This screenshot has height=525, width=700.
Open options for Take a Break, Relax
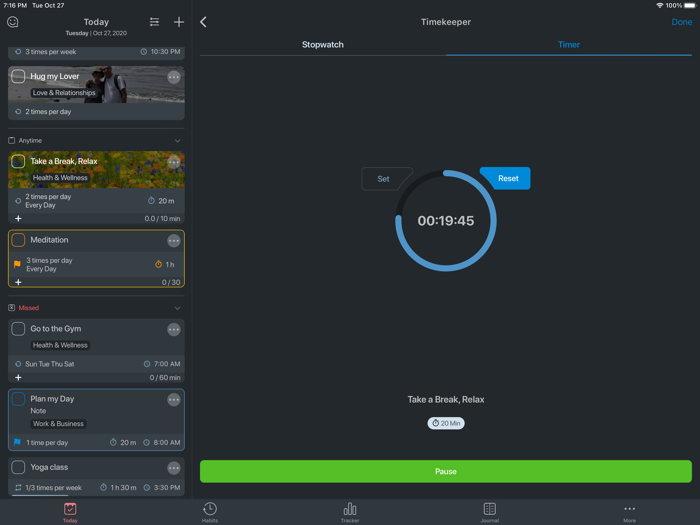[174, 162]
